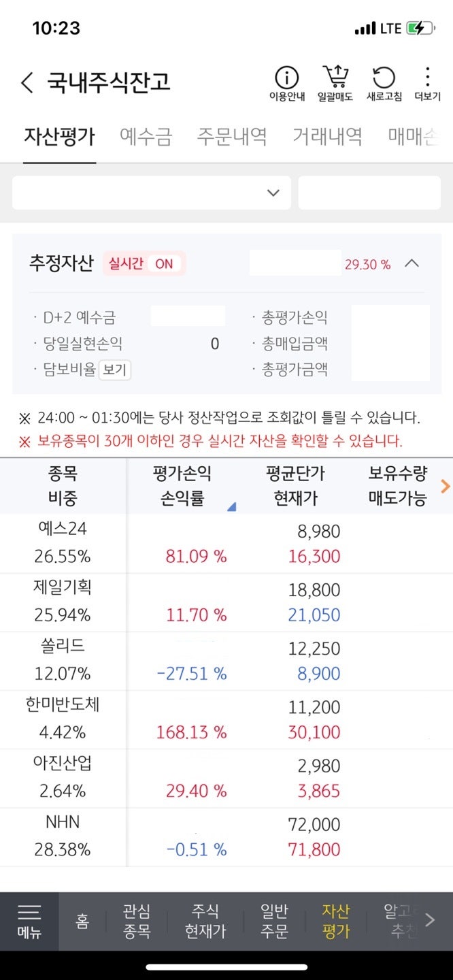Tap 보기 next to 담보비율
The image size is (453, 980).
click(x=114, y=371)
